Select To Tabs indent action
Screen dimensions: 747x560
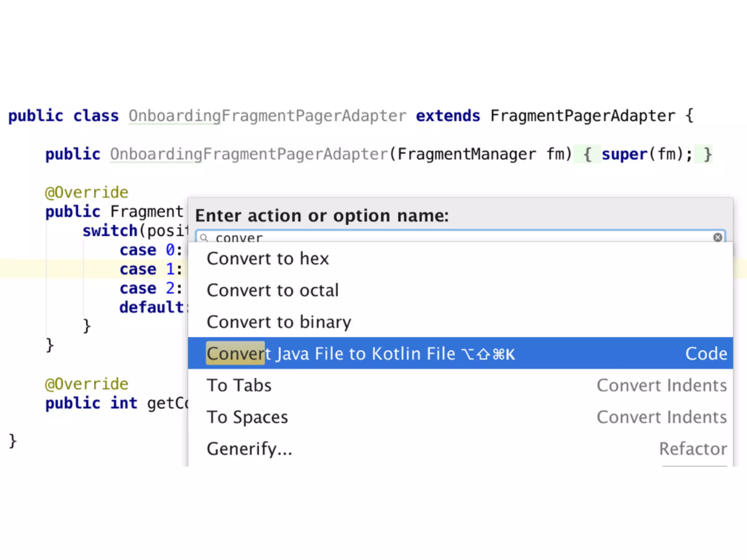tap(239, 385)
